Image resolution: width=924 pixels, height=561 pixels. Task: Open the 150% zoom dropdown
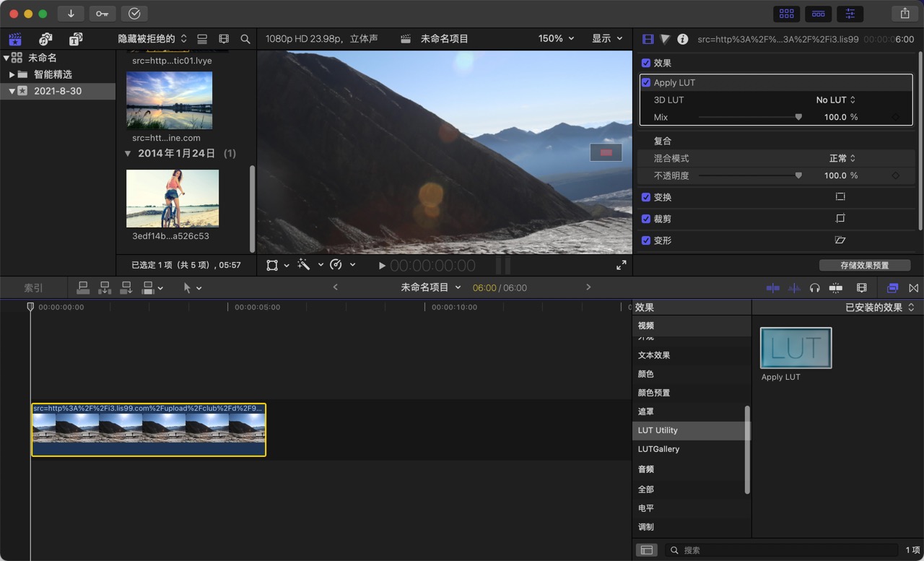coord(557,39)
